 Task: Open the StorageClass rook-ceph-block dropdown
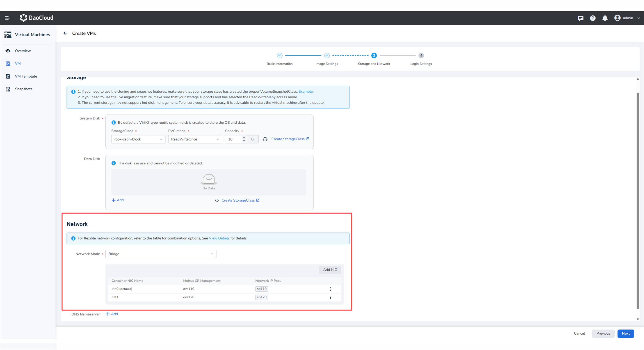138,139
